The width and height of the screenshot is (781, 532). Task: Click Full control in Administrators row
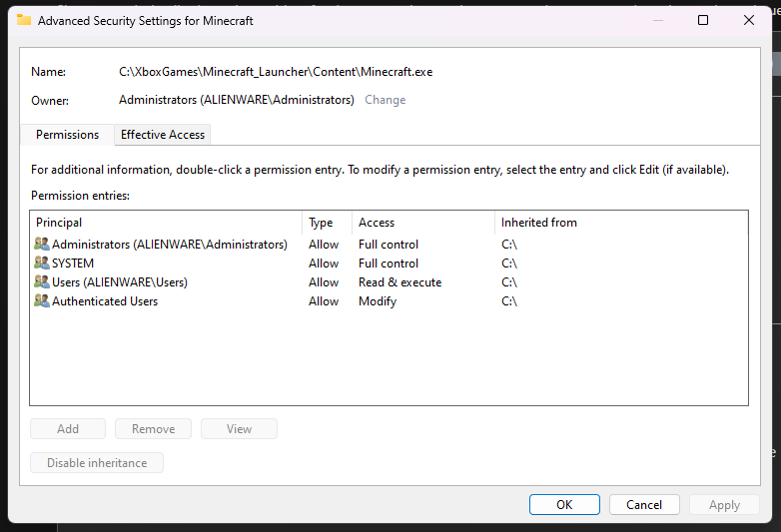click(x=389, y=245)
